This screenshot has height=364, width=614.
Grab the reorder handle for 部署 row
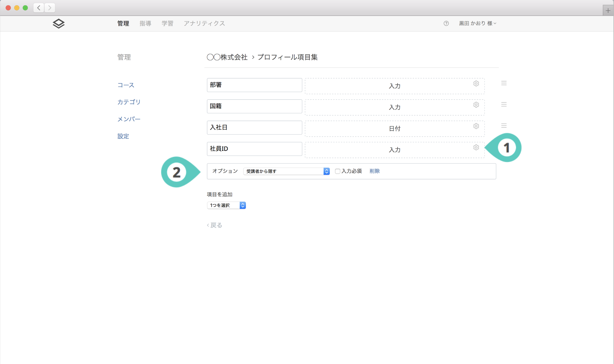pyautogui.click(x=504, y=83)
